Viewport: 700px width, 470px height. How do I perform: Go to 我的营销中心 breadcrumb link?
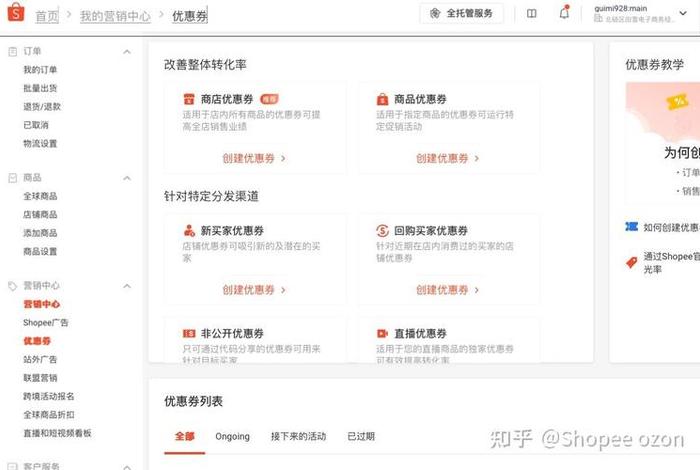pyautogui.click(x=115, y=17)
